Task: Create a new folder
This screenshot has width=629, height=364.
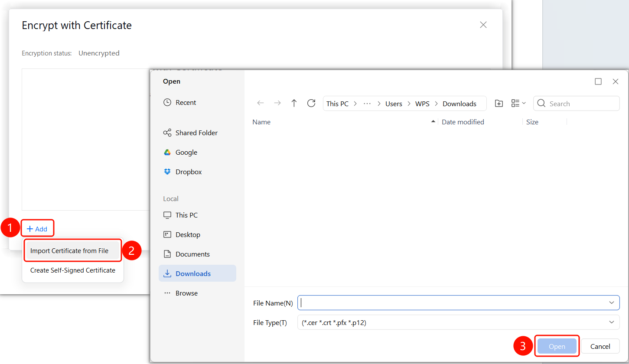Action: (x=499, y=103)
